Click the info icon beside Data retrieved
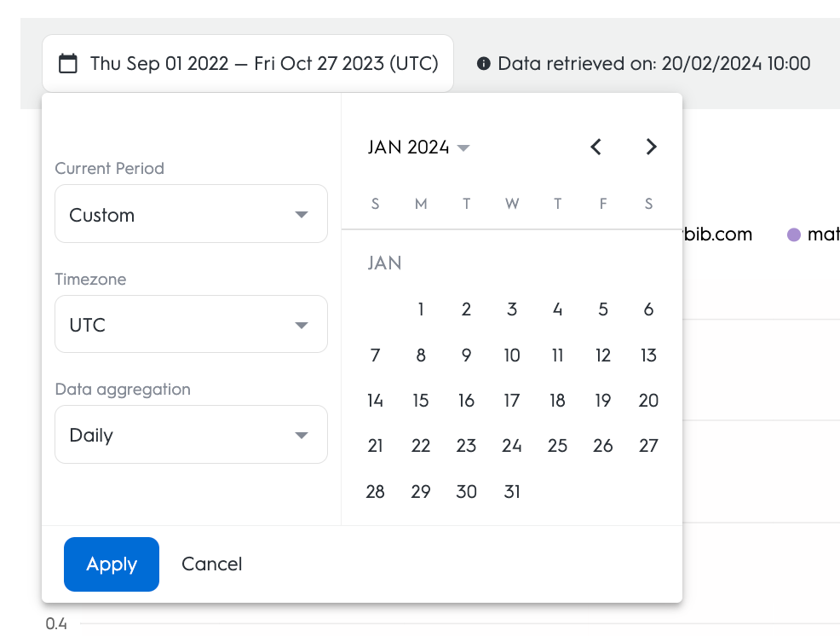Viewport: 840px width, 636px height. (x=484, y=63)
